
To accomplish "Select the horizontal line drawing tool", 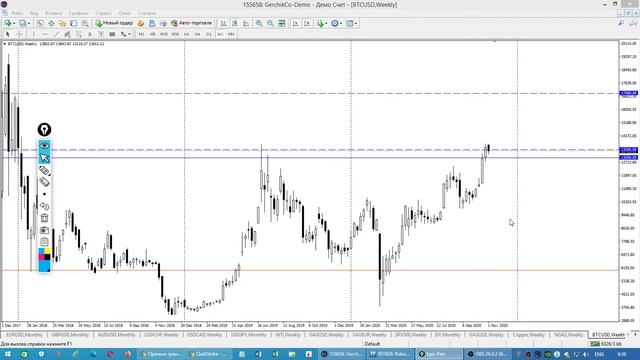I will coord(45,34).
